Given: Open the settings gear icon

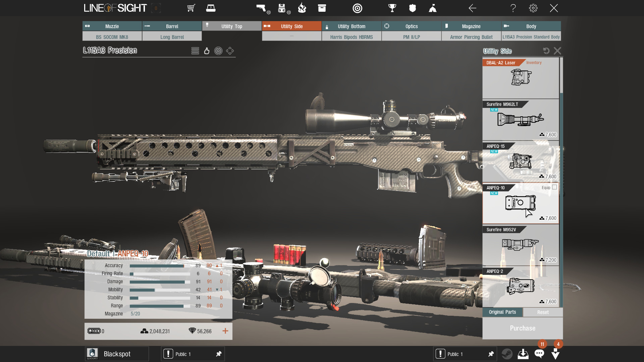Looking at the screenshot, I should click(533, 8).
